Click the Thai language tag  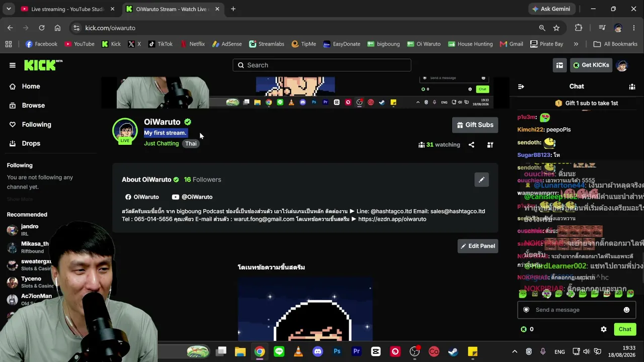coord(191,143)
